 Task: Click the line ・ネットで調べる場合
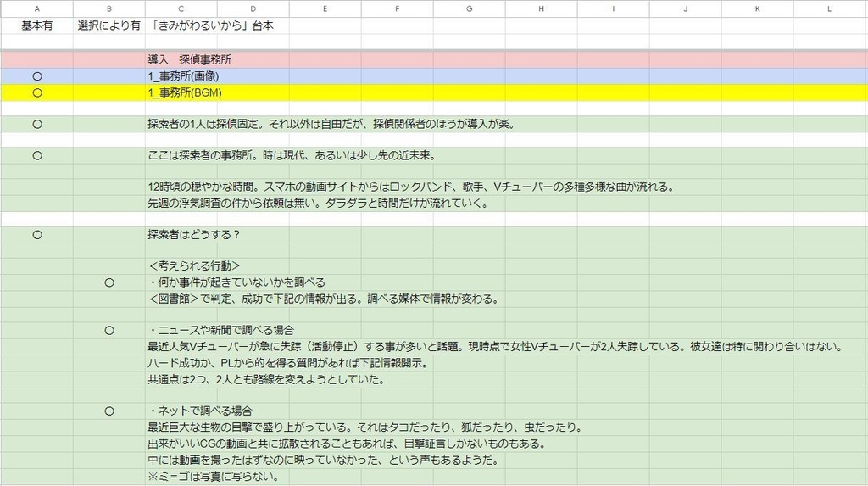200,411
